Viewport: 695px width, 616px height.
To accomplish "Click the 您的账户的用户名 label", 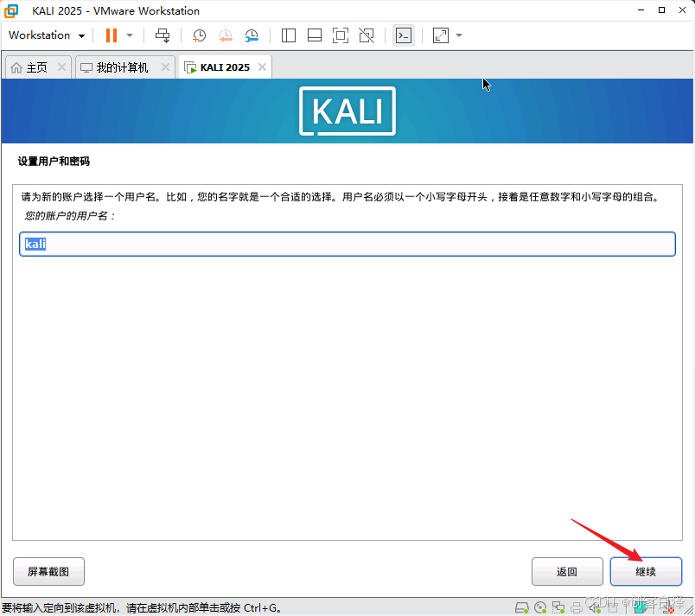I will click(70, 216).
